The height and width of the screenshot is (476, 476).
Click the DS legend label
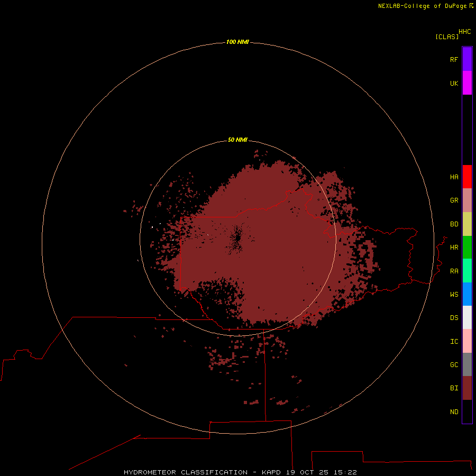click(454, 318)
